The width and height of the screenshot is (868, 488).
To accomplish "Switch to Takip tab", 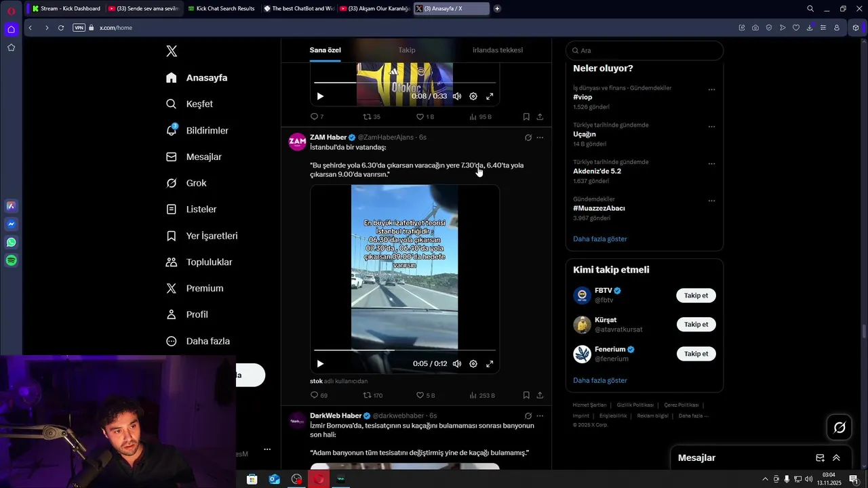I will click(x=407, y=50).
